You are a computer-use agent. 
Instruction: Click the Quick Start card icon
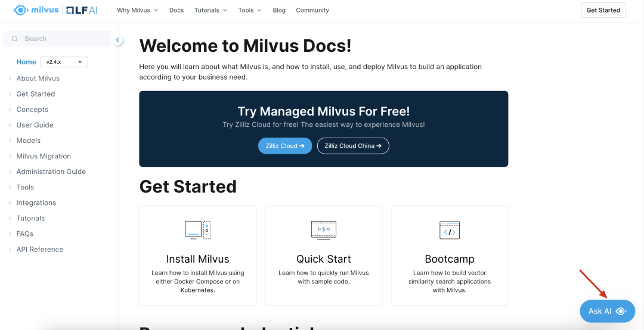(x=324, y=230)
